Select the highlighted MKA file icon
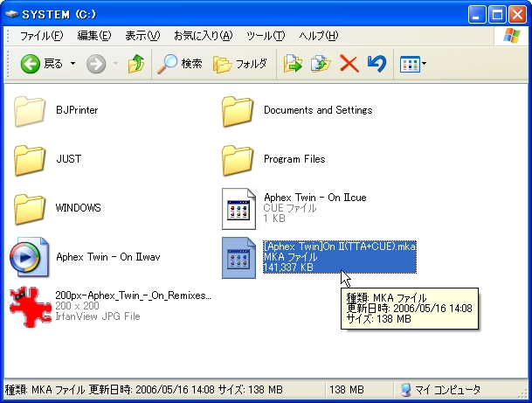This screenshot has width=532, height=403. [x=238, y=258]
